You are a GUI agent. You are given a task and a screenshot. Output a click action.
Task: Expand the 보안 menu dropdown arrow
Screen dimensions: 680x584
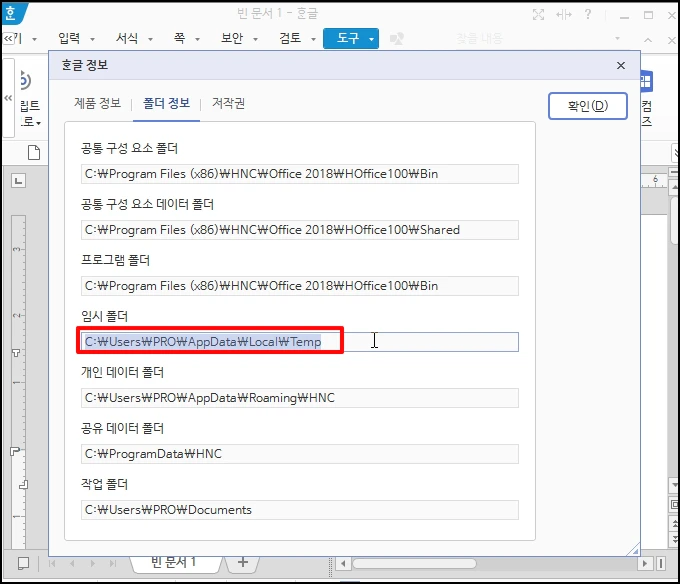coord(255,39)
